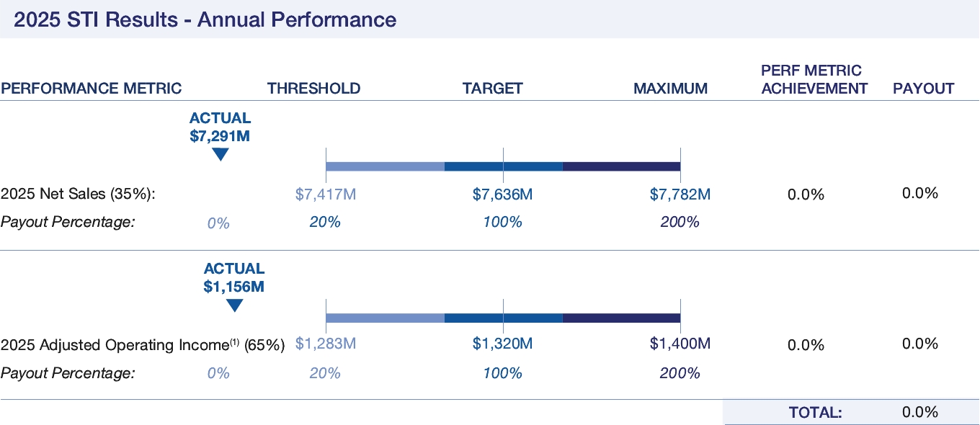980x425 pixels.
Task: Click the light blue Net Sales bar segment
Action: [x=385, y=166]
